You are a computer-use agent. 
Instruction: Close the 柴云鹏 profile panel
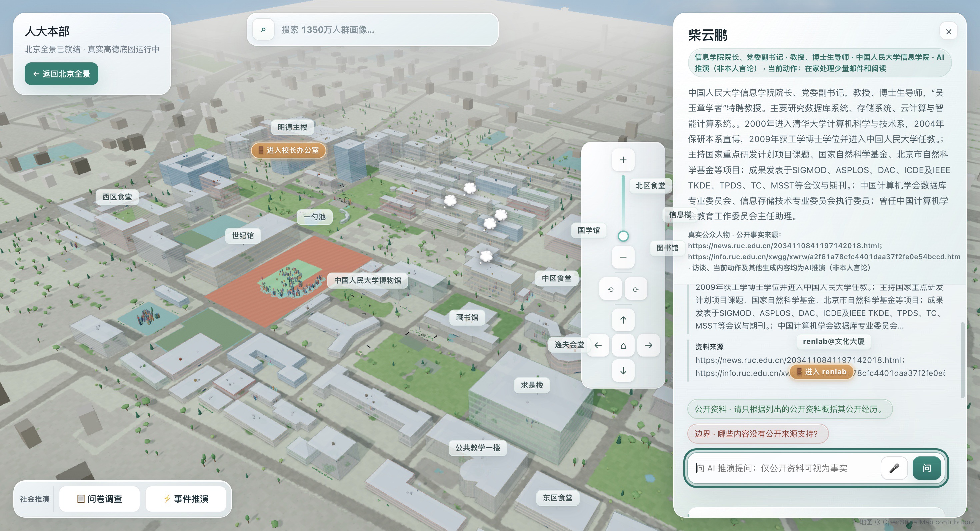point(948,32)
